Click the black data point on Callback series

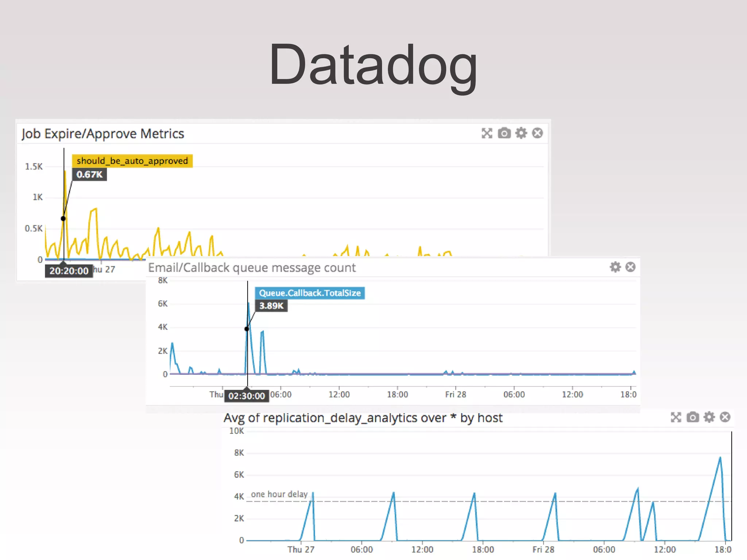(x=247, y=329)
